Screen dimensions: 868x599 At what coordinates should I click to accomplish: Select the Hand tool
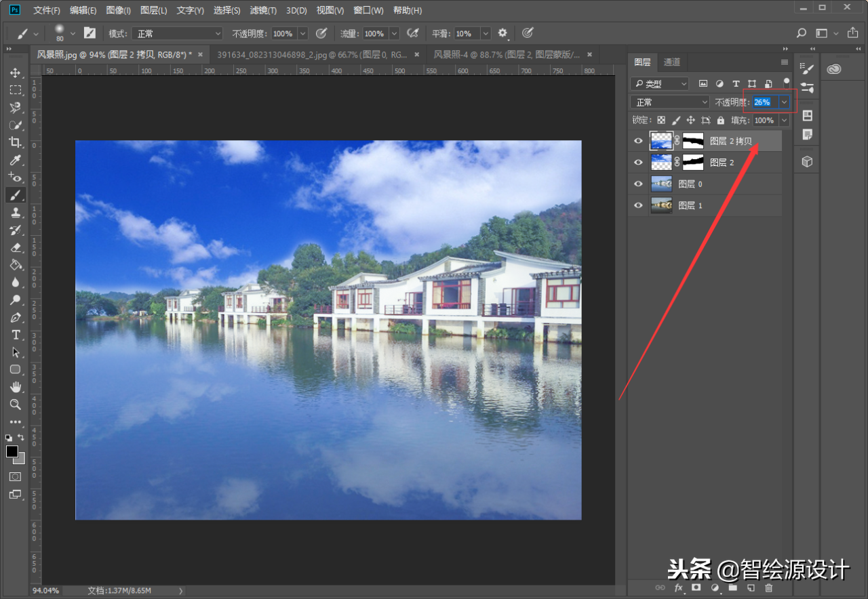point(15,387)
